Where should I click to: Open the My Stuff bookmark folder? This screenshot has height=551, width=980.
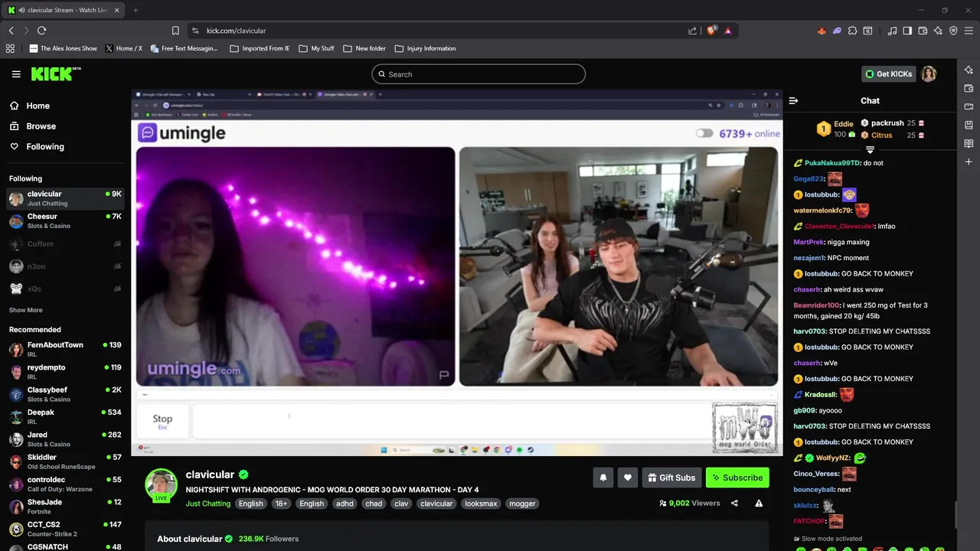coord(316,48)
